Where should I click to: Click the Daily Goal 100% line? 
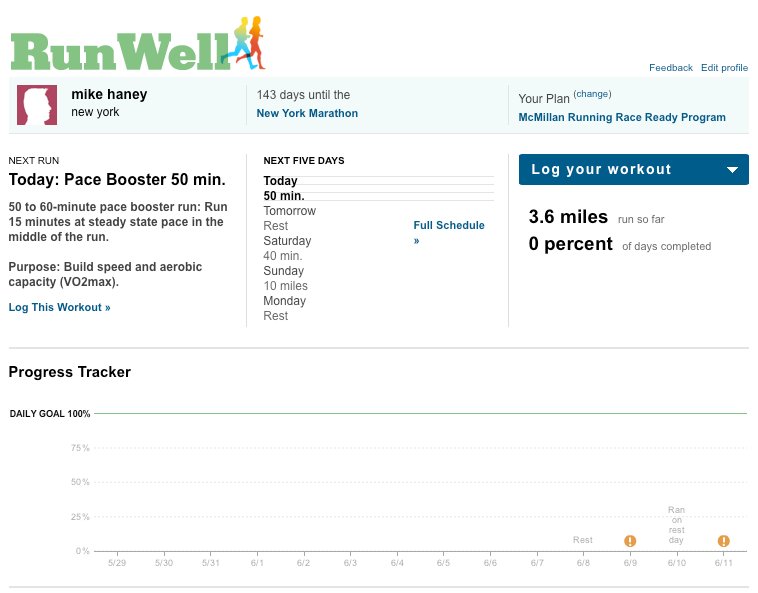420,413
